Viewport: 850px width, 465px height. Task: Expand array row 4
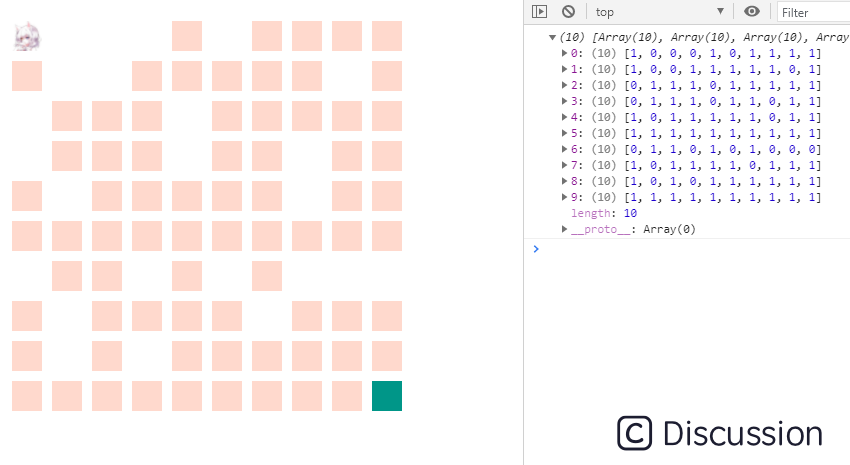tap(564, 117)
